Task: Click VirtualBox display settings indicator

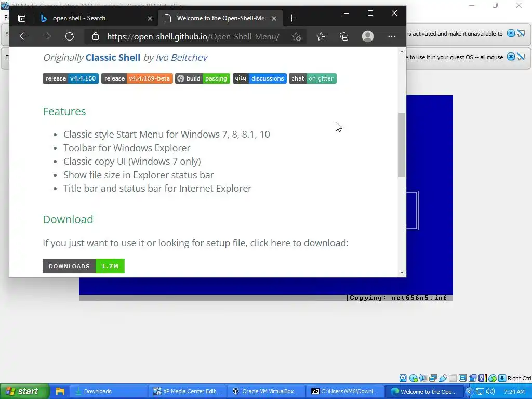Action: click(x=462, y=378)
